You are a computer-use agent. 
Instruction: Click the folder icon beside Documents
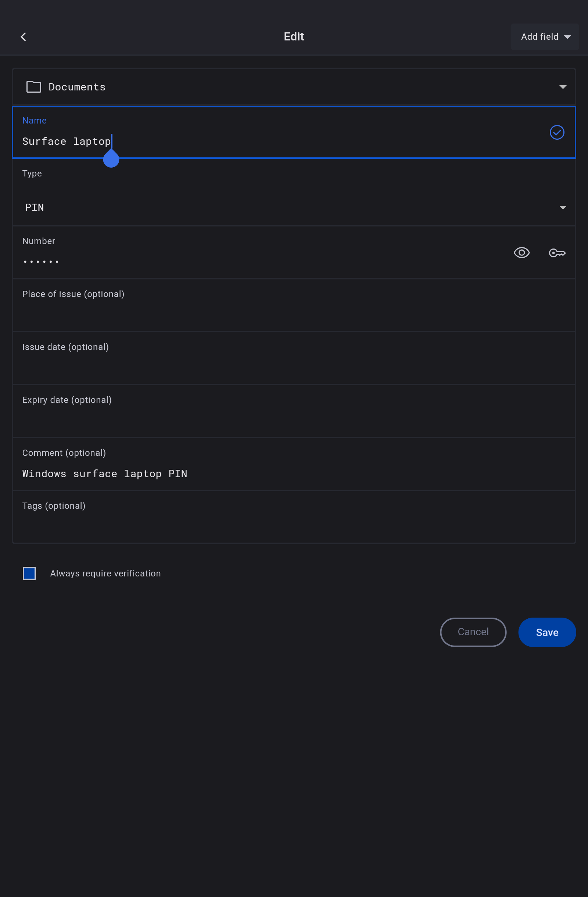(33, 87)
